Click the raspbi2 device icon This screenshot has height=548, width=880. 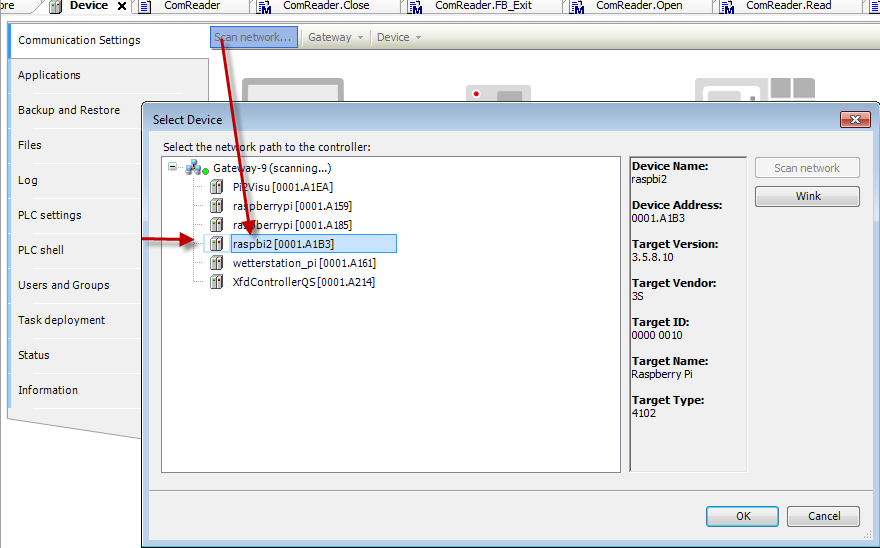[216, 244]
